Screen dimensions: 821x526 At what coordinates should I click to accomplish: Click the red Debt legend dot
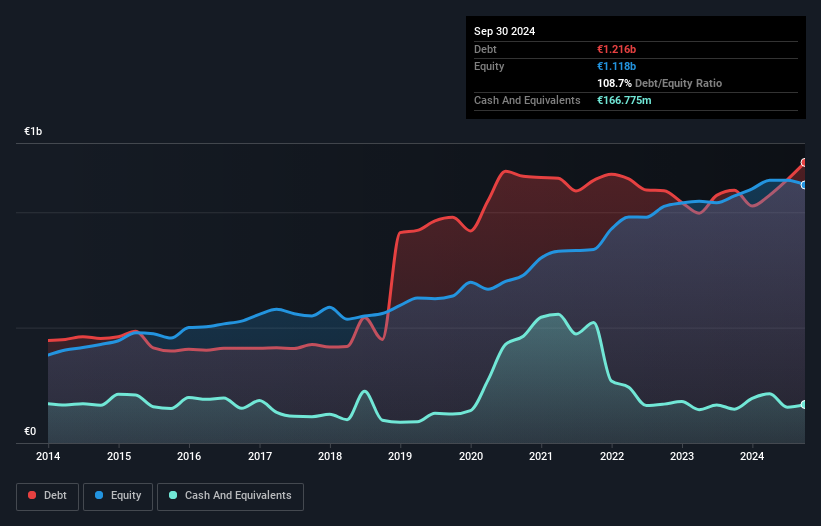[32, 495]
